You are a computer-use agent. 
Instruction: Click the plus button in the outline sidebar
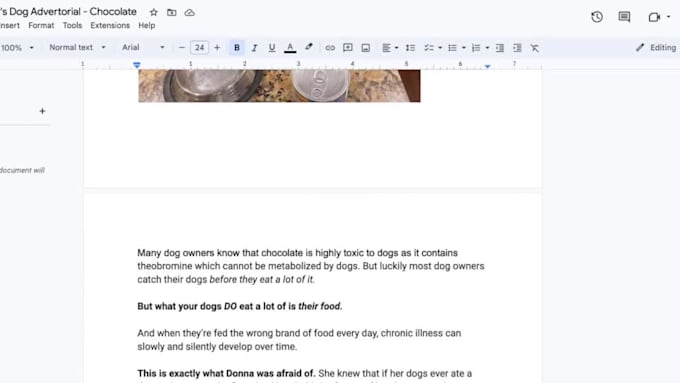(x=42, y=111)
